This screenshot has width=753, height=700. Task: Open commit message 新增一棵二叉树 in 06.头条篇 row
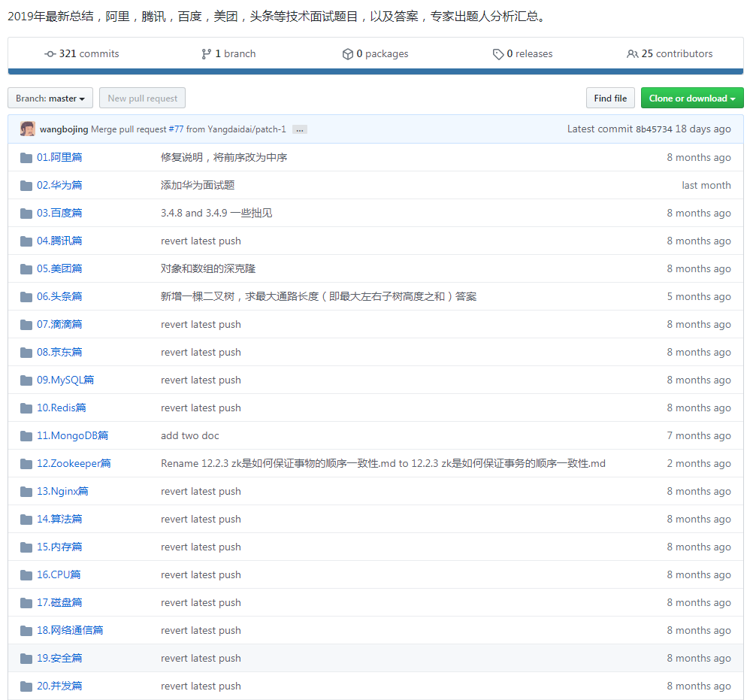point(319,297)
